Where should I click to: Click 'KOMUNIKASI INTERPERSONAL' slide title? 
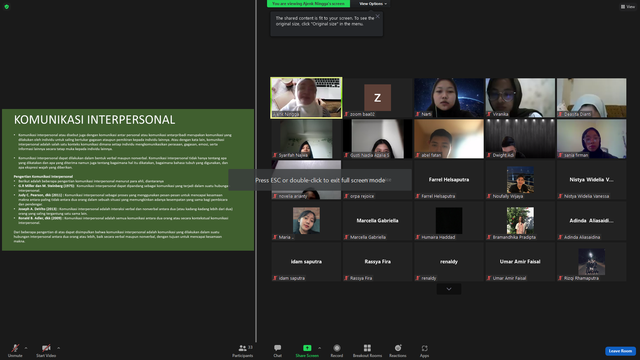94,120
